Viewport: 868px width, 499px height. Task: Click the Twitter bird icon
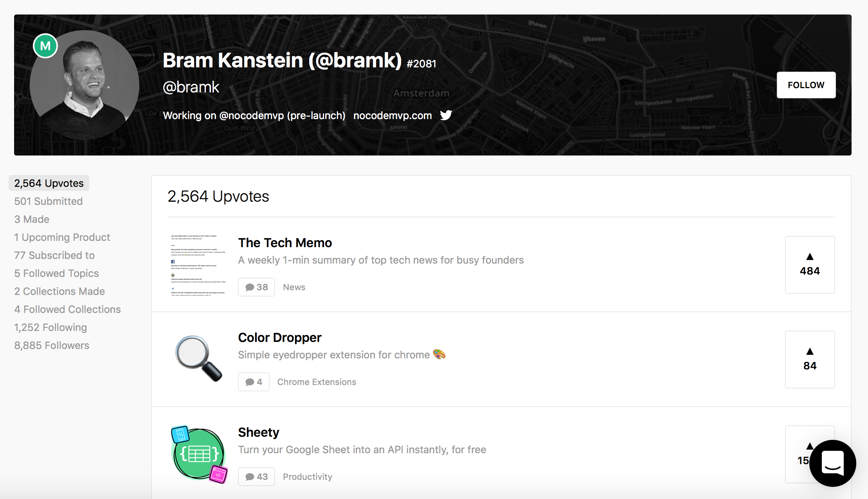point(446,115)
